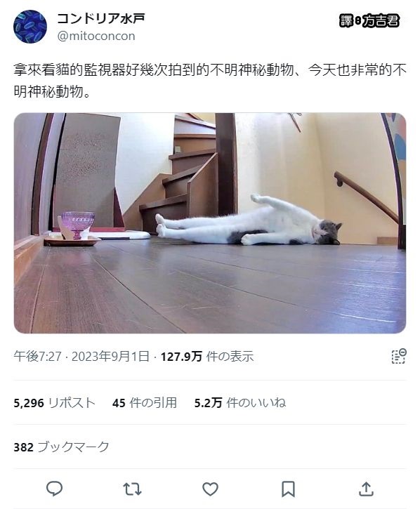View the 5.2万 件のいいね likes list
The image size is (420, 509).
click(240, 403)
